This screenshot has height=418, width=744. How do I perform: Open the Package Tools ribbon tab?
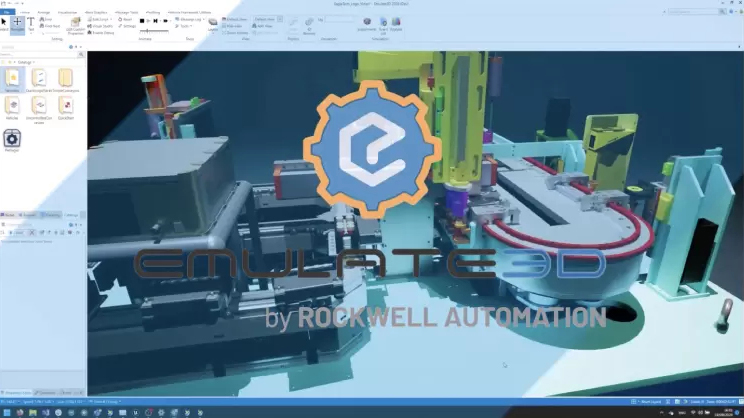click(126, 12)
